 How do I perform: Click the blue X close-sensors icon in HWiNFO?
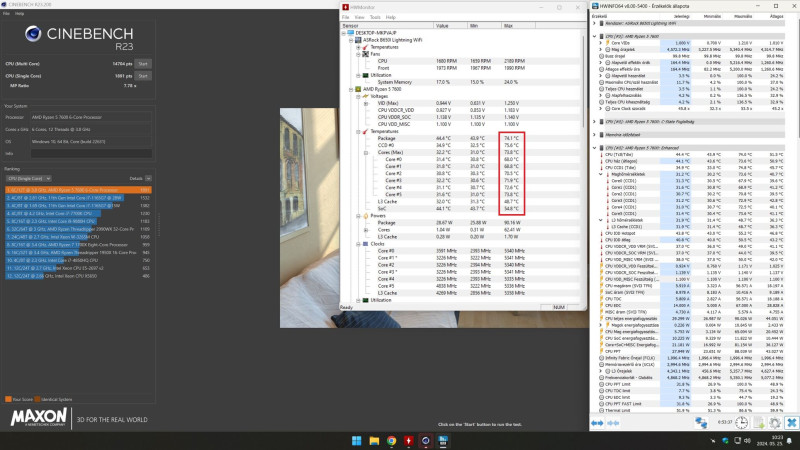tap(791, 422)
